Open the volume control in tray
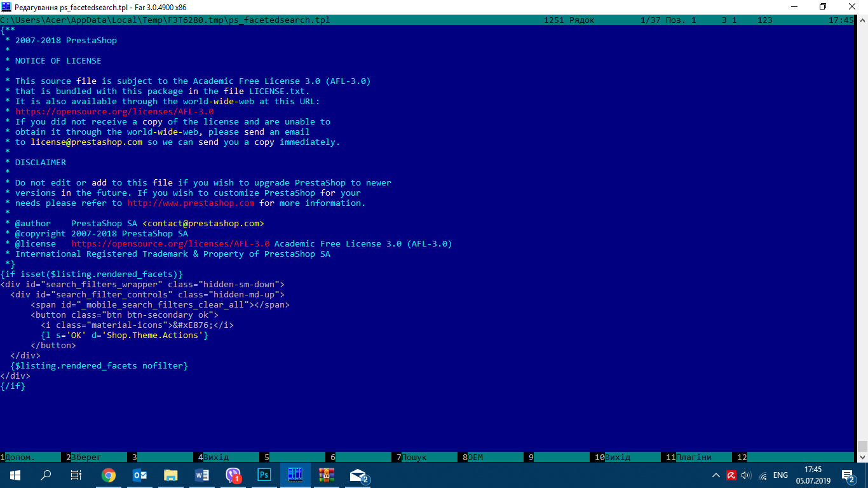This screenshot has width=868, height=488. (746, 475)
